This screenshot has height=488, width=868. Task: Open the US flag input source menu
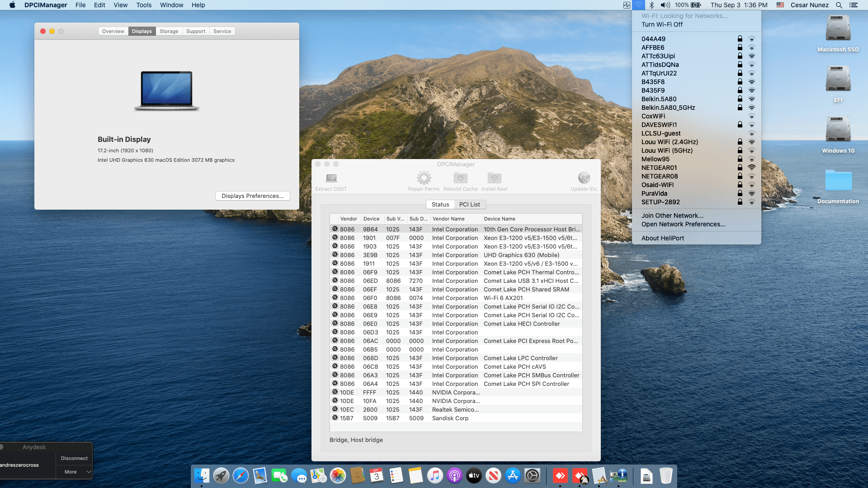click(x=780, y=5)
